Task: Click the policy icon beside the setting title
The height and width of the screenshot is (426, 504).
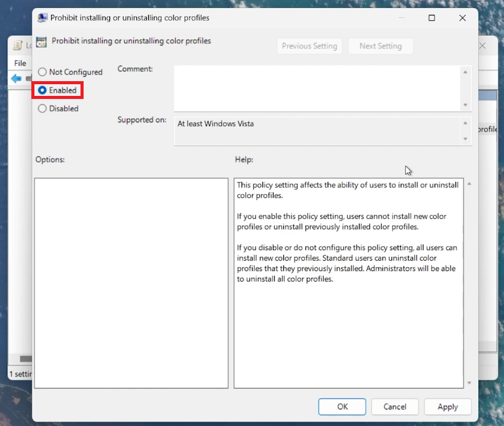Action: pyautogui.click(x=41, y=41)
